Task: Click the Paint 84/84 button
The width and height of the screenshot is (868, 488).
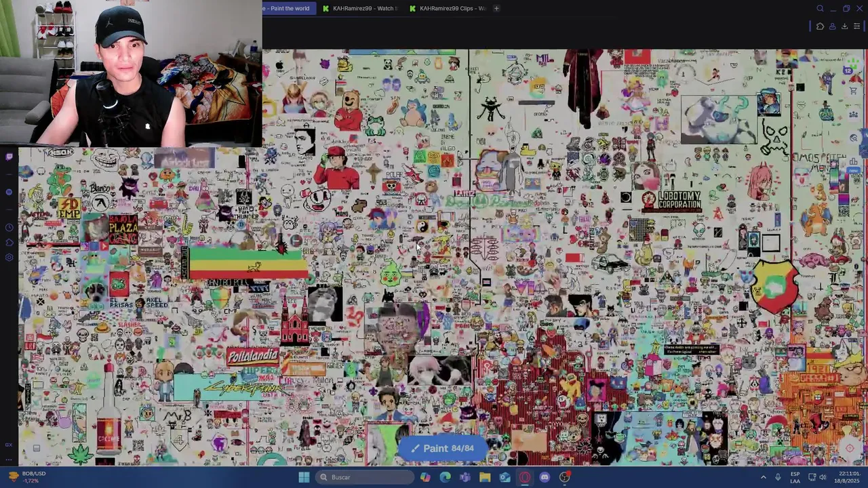Action: [442, 448]
